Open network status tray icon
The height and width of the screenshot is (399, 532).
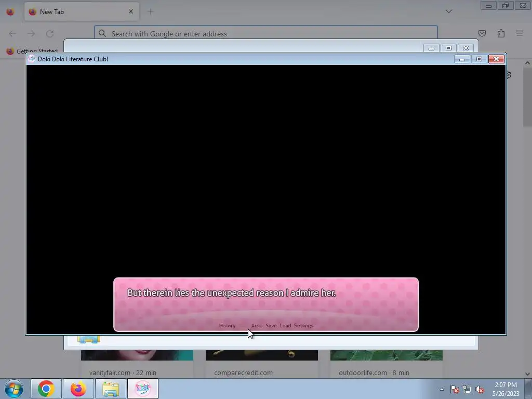[467, 389]
